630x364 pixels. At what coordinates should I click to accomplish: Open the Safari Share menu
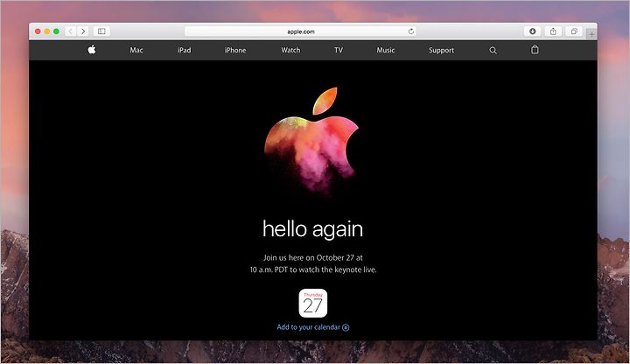(x=553, y=31)
